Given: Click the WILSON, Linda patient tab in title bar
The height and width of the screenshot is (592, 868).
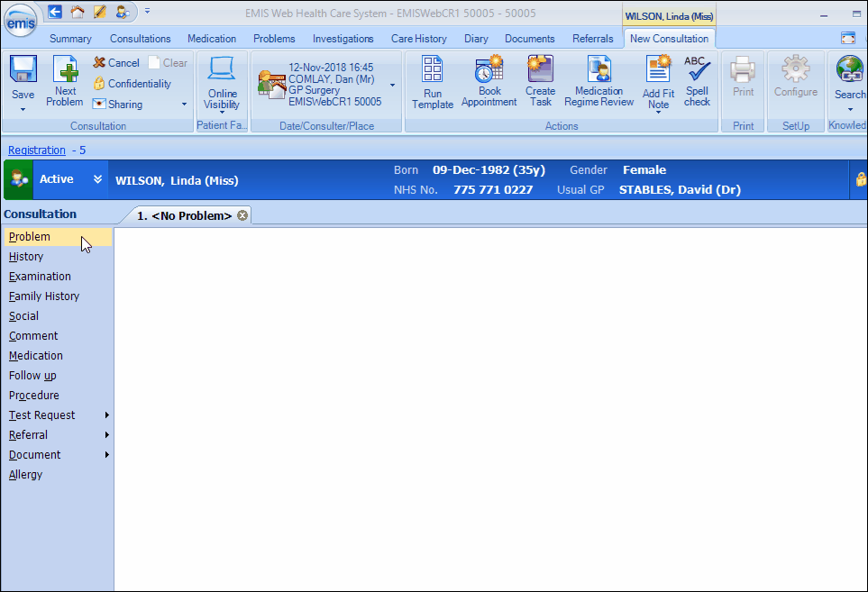Looking at the screenshot, I should pos(670,16).
